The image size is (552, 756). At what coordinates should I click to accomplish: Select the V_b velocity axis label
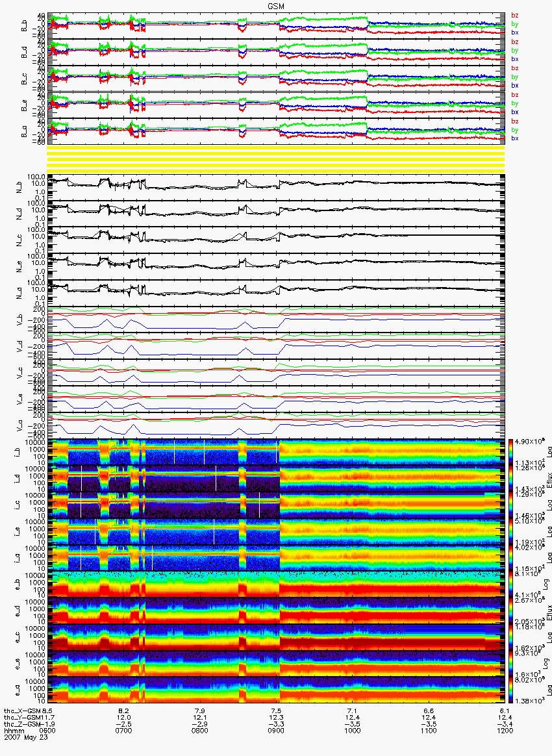pyautogui.click(x=19, y=320)
